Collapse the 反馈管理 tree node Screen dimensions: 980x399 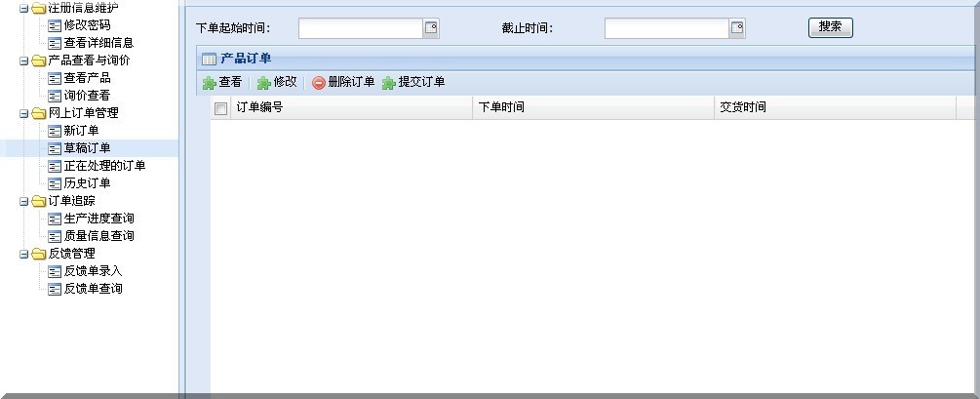click(x=23, y=254)
